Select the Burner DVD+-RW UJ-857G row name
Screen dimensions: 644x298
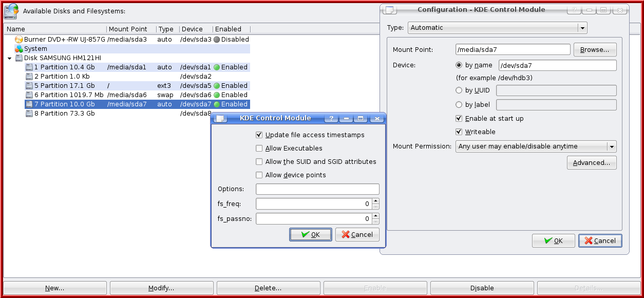tap(65, 40)
